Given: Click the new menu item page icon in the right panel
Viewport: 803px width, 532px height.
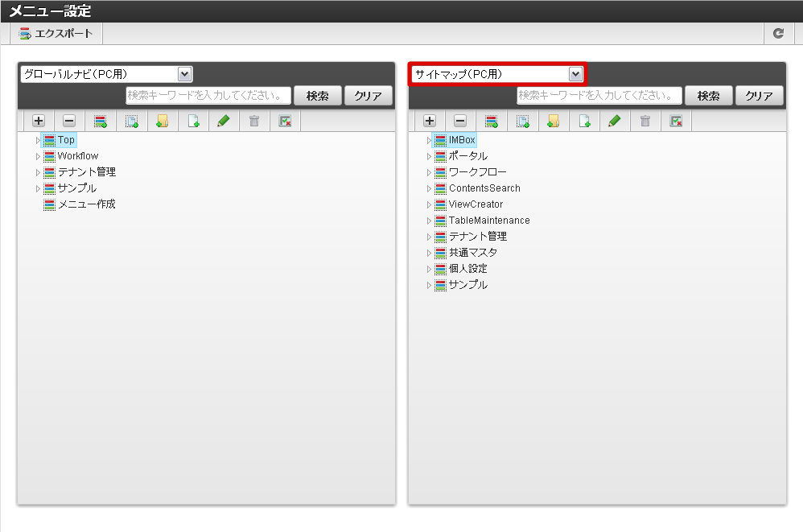Looking at the screenshot, I should pos(584,122).
